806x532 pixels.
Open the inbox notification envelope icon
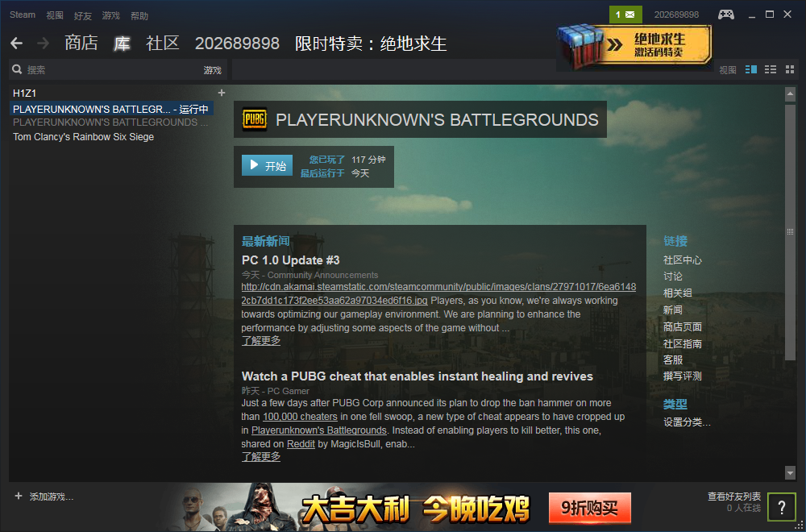(x=625, y=15)
